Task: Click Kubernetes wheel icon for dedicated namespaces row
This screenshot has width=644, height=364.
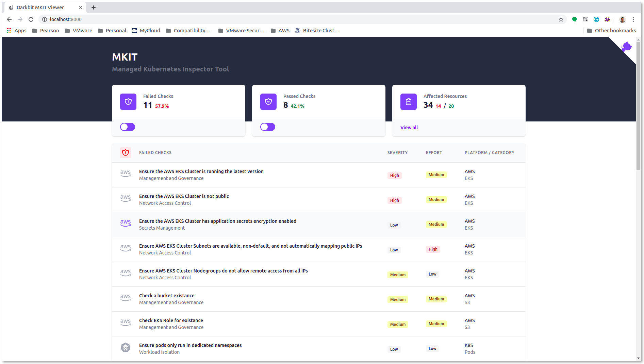Action: 126,347
